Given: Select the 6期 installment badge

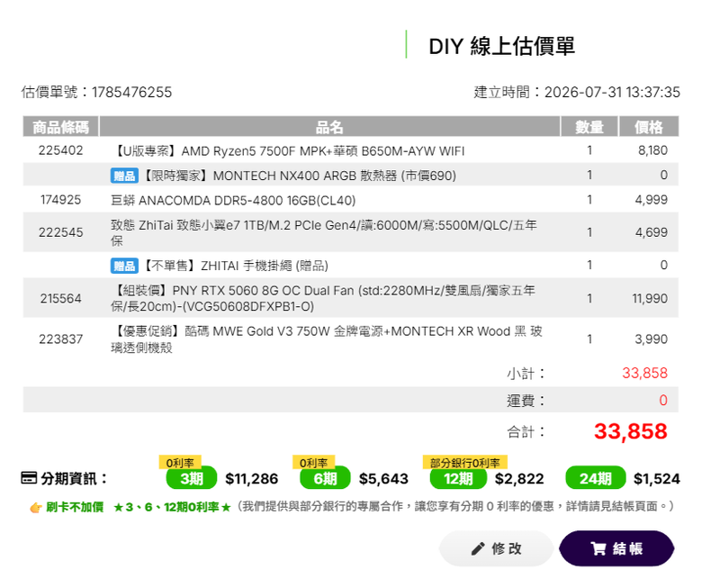Looking at the screenshot, I should point(325,478).
